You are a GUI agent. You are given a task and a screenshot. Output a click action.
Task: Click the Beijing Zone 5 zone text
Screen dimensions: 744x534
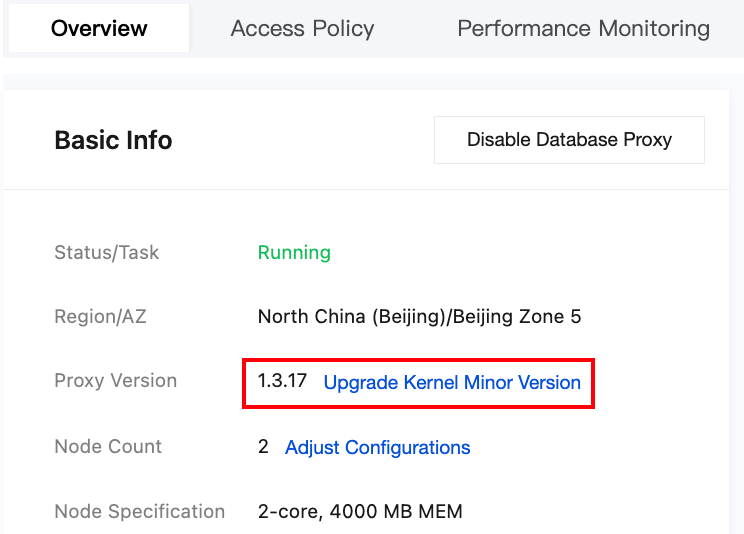(517, 317)
